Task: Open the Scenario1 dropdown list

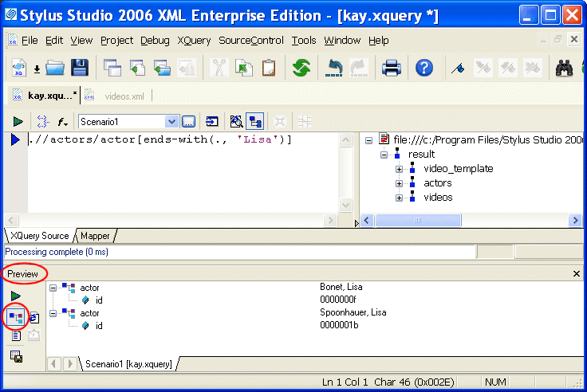Action: click(171, 122)
